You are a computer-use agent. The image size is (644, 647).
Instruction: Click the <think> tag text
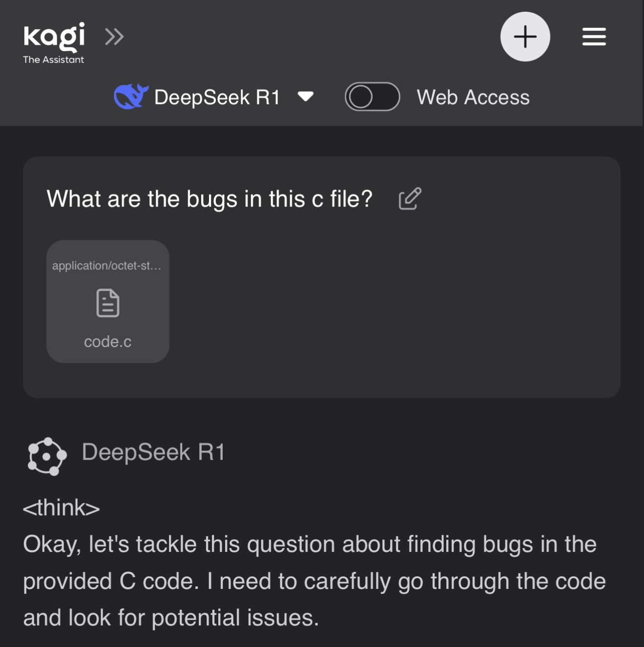62,508
